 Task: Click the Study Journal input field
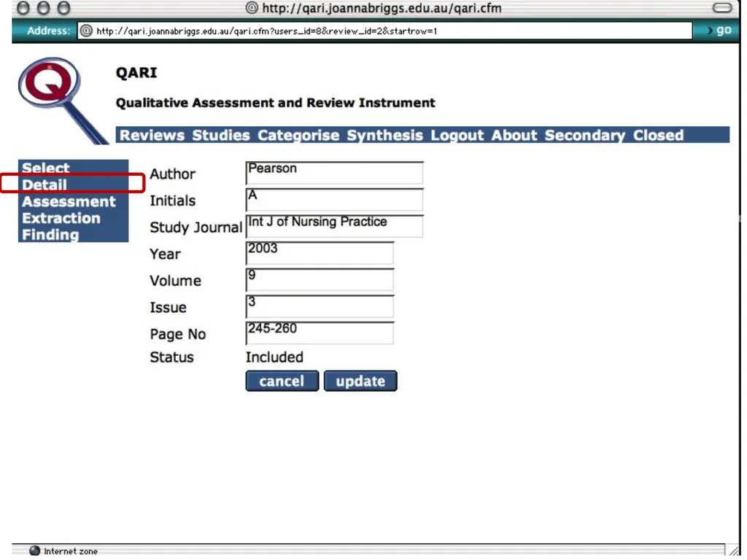[334, 226]
